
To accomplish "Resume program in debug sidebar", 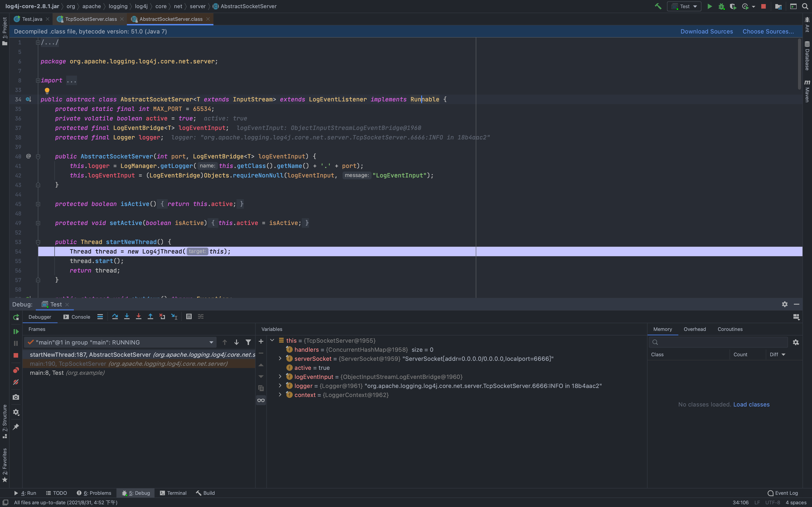I will click(16, 331).
